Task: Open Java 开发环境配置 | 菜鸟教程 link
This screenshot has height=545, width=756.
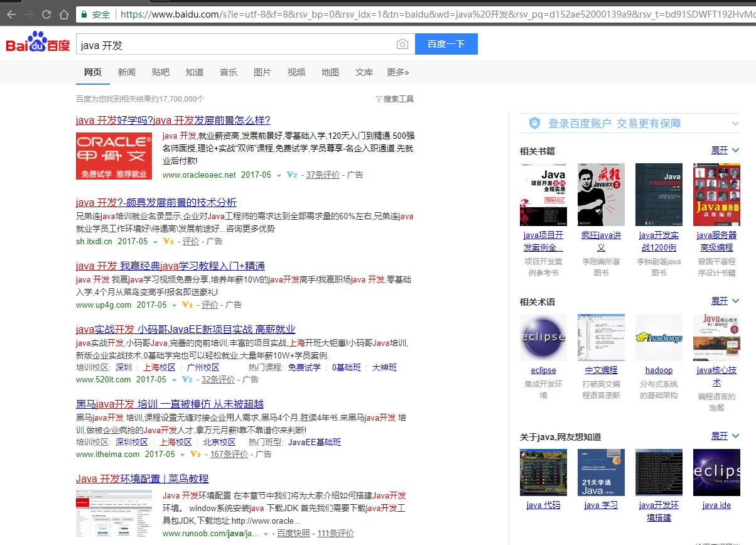Action: (x=142, y=478)
